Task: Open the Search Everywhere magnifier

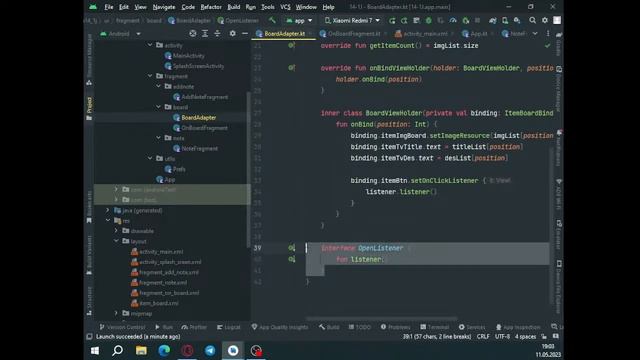Action: [x=532, y=20]
